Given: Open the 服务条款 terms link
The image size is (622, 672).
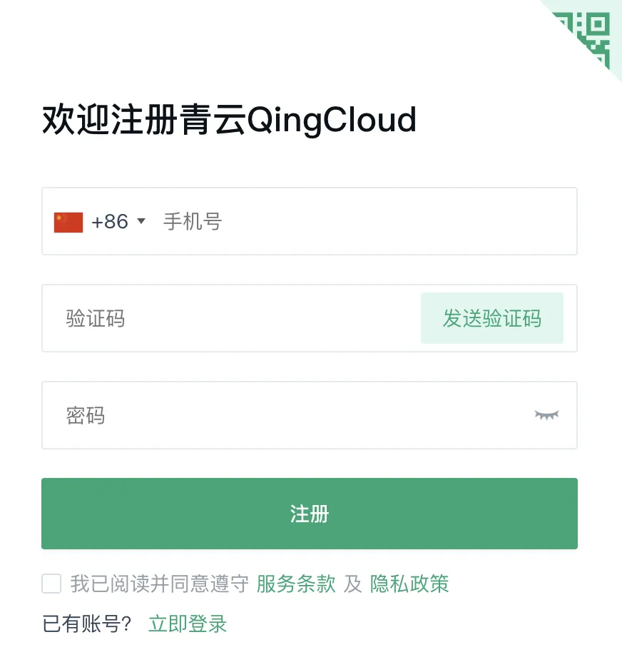Looking at the screenshot, I should (x=295, y=584).
